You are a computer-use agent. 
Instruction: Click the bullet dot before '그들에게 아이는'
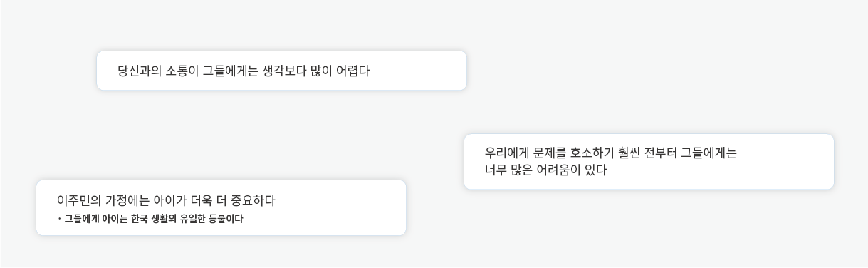[59, 220]
